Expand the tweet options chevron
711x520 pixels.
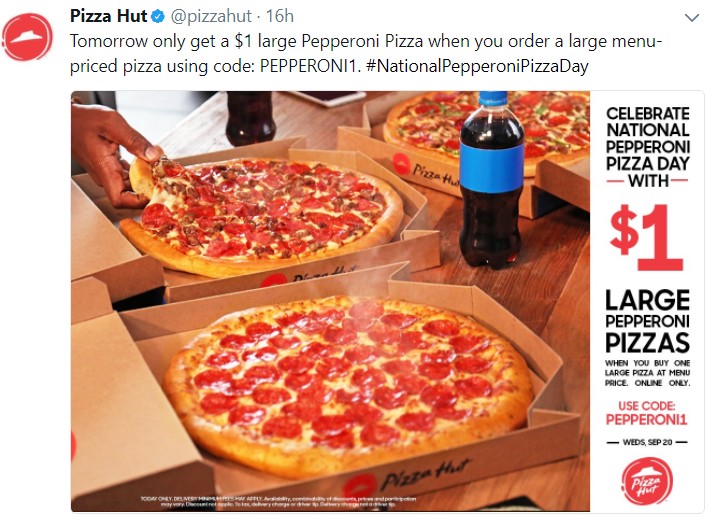[x=692, y=18]
